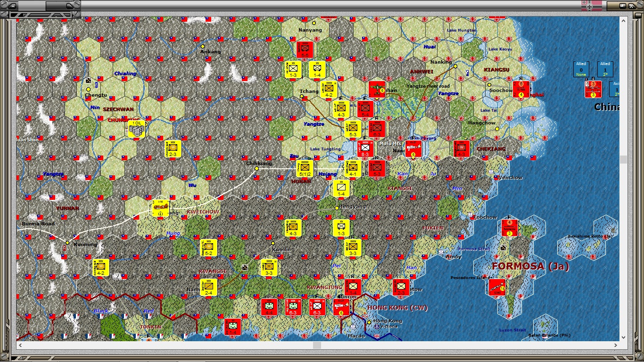Select the red 4-3 unit in Chekiang
The image size is (644, 362).
462,148
